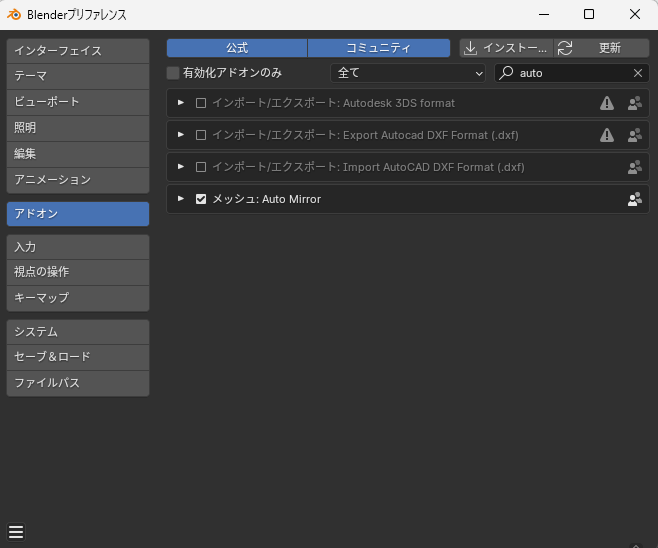Enable the Autodesk 3DS format add-on checkbox
This screenshot has width=658, height=548.
pos(201,103)
